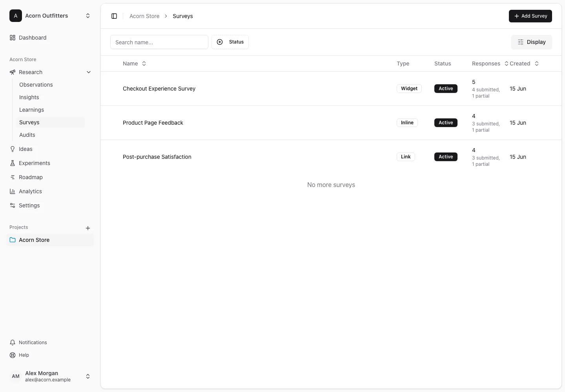Click the Add Survey button
The image size is (565, 392).
530,16
